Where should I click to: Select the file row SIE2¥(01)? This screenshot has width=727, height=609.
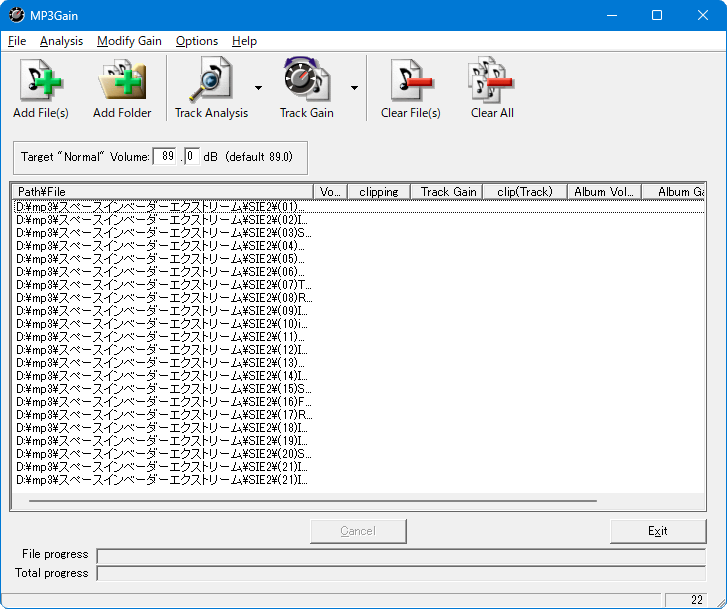(x=359, y=206)
